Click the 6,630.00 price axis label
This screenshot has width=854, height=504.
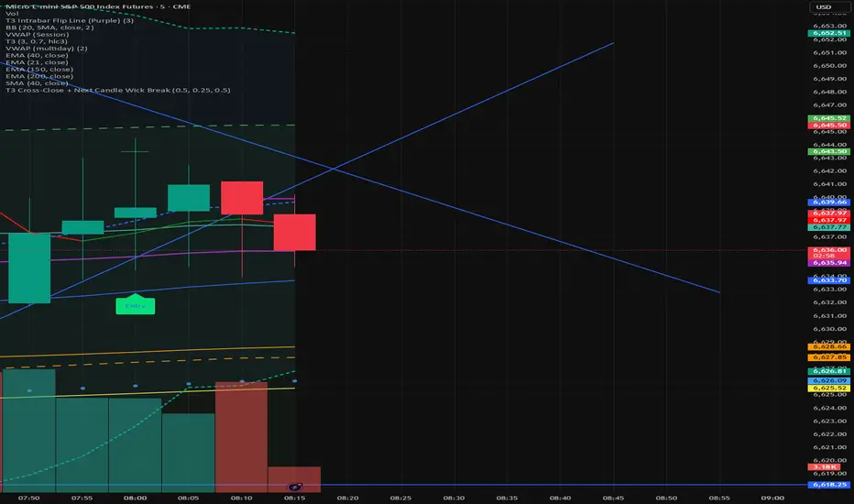tap(829, 329)
